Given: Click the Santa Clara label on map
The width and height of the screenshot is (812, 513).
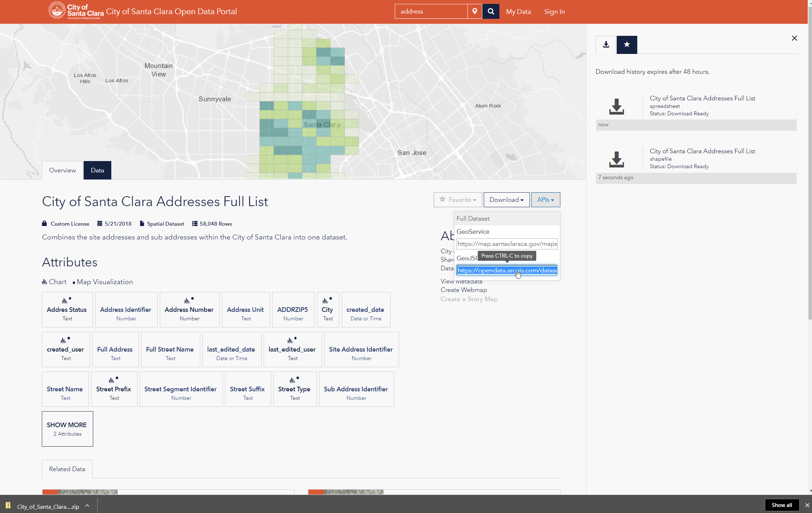Looking at the screenshot, I should (321, 125).
